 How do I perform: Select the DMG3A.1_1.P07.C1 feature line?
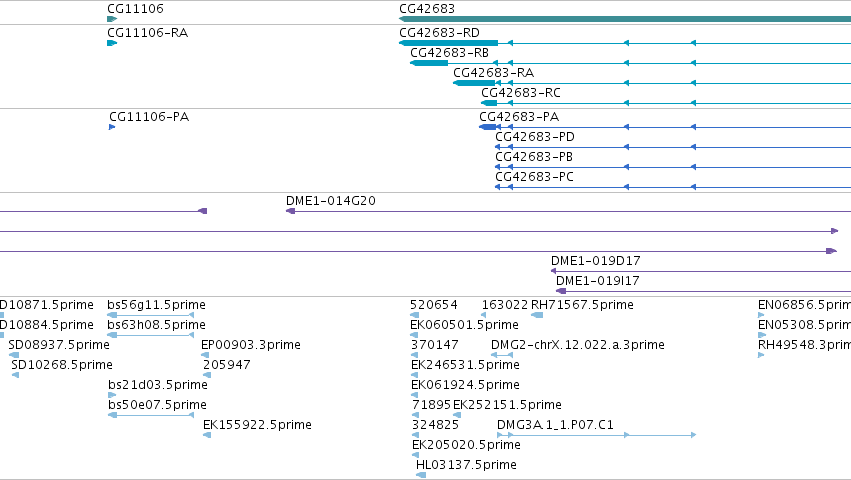point(596,435)
